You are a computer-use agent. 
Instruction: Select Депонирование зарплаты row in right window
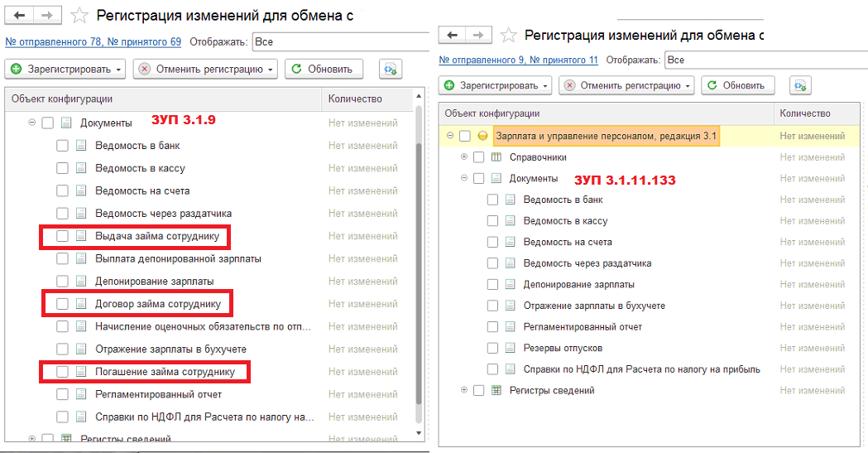coord(650,285)
